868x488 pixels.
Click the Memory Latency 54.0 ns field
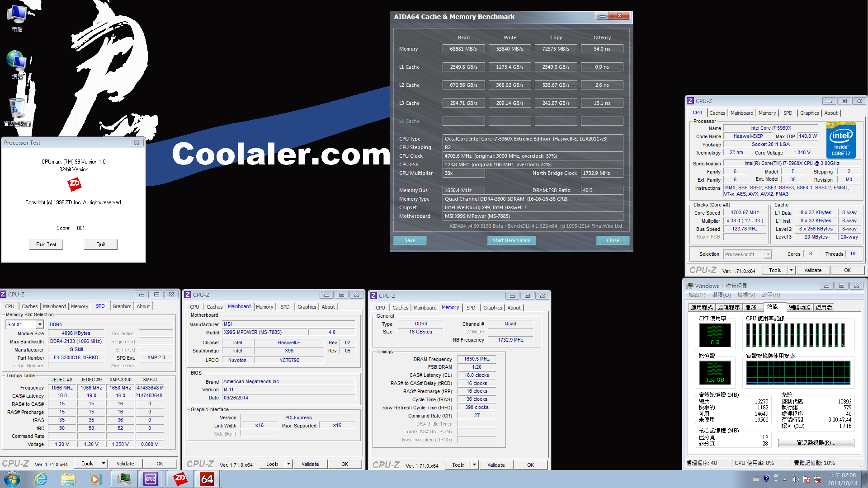click(x=602, y=49)
